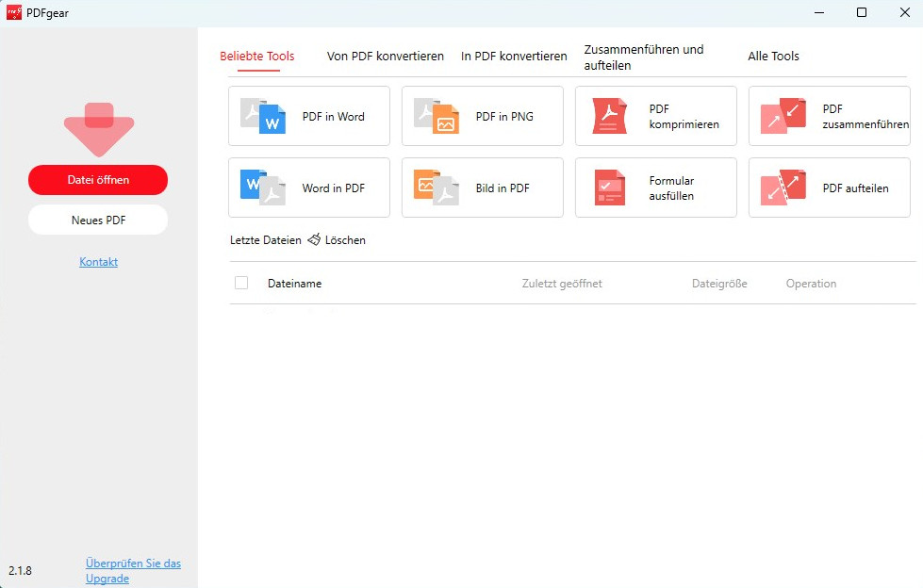This screenshot has height=588, width=923.
Task: Open the Kontakt link
Action: point(98,261)
